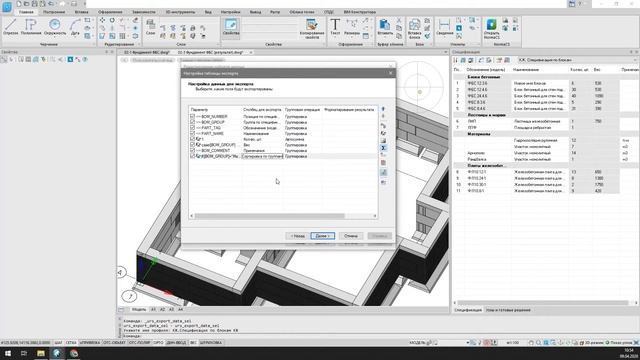Open the Windows Start menu

(7, 353)
